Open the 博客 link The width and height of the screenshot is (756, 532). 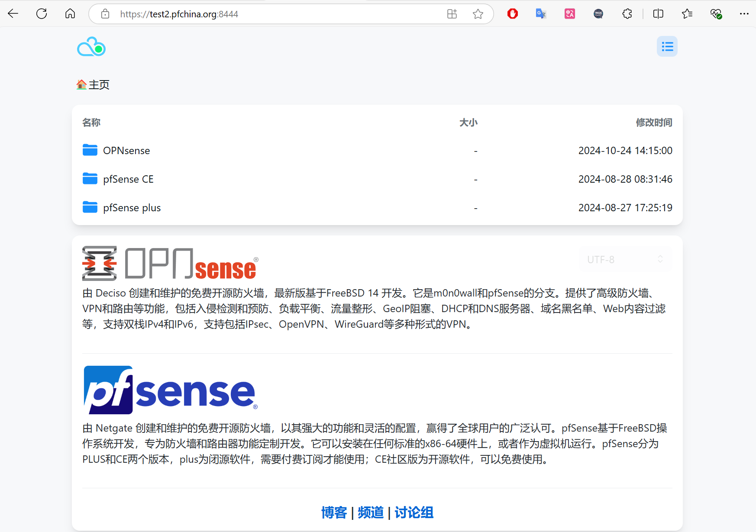tap(334, 513)
